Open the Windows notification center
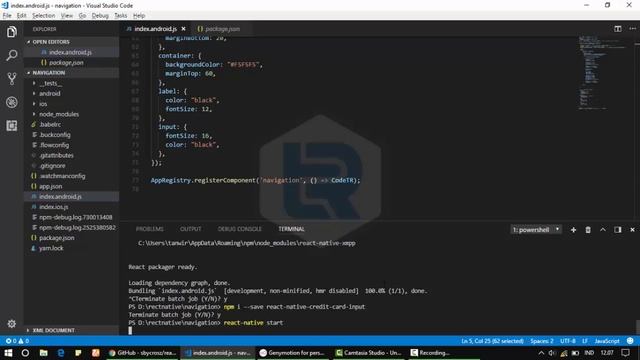Image resolution: width=640 pixels, height=360 pixels. coord(626,353)
